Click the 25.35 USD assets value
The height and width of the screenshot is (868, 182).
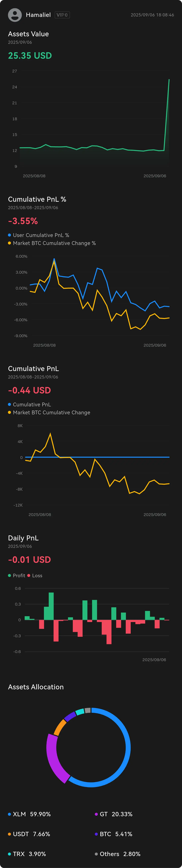(30, 56)
